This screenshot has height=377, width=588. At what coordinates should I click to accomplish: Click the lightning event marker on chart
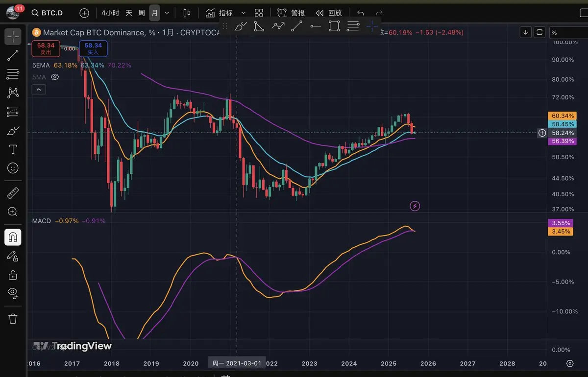point(415,206)
